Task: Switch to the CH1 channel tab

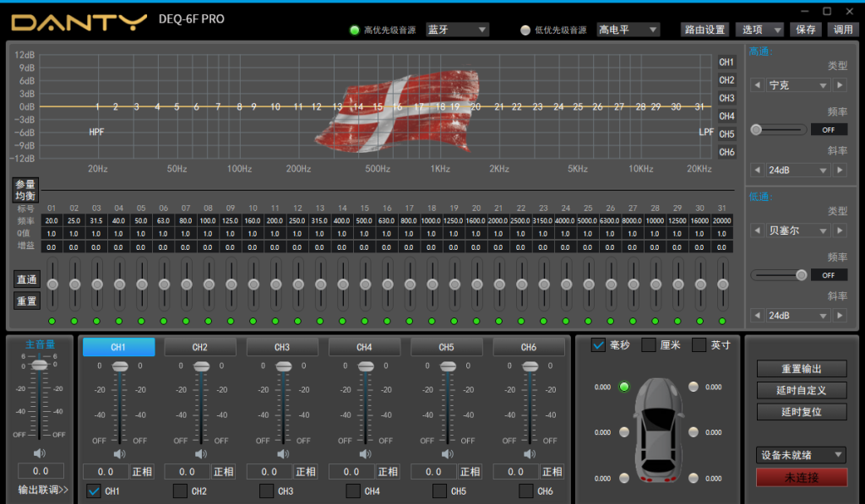Action: click(x=118, y=347)
